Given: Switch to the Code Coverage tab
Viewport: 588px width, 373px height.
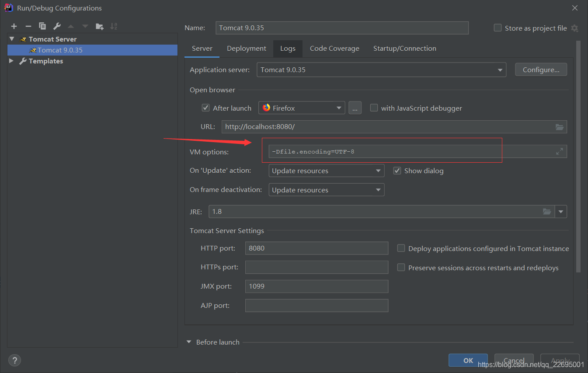Looking at the screenshot, I should click(334, 48).
